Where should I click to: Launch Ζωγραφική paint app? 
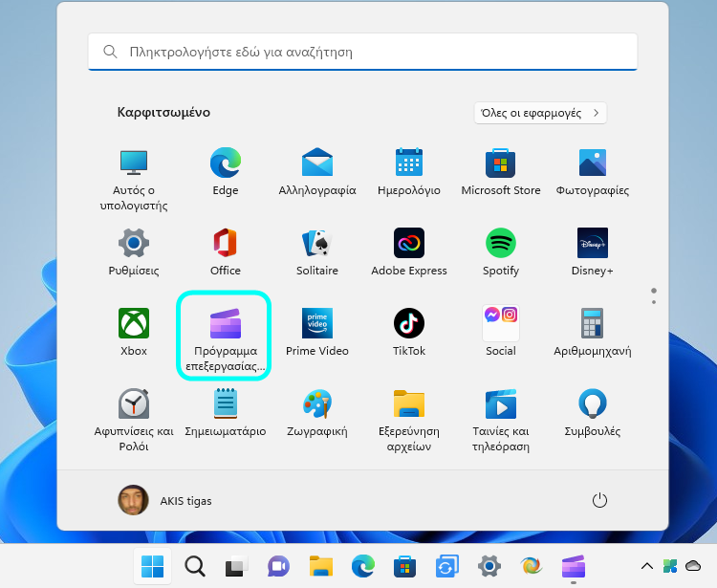click(316, 413)
